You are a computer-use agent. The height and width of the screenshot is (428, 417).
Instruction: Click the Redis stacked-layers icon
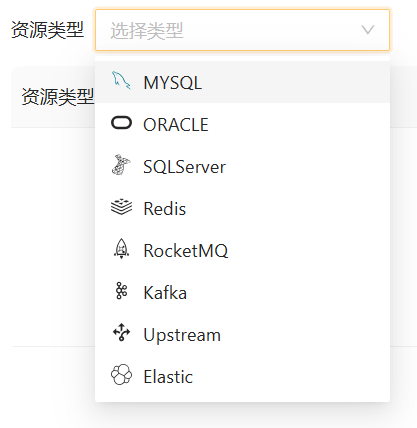coord(121,207)
